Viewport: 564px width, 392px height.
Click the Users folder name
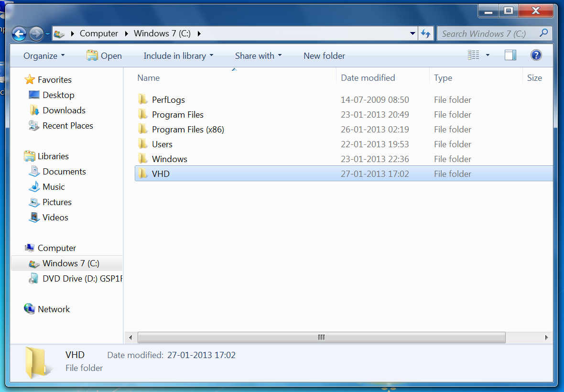[x=162, y=144]
